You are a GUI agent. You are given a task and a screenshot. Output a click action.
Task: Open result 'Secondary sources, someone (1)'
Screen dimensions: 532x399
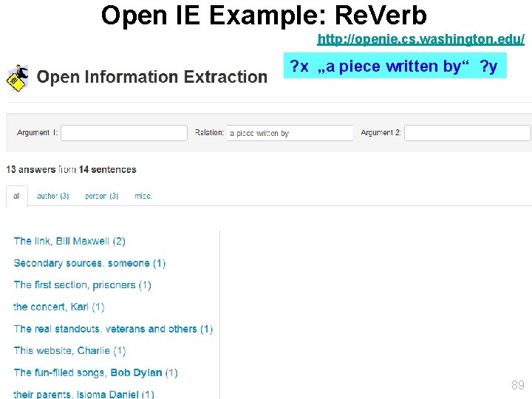89,263
